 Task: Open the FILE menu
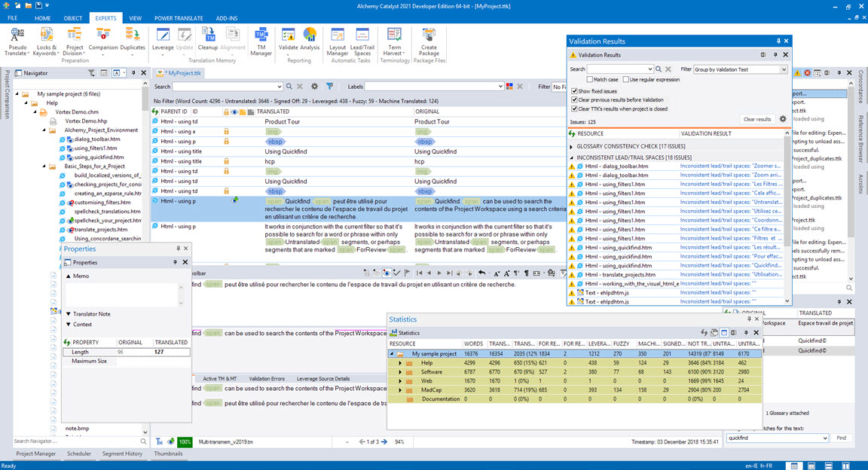[12, 18]
